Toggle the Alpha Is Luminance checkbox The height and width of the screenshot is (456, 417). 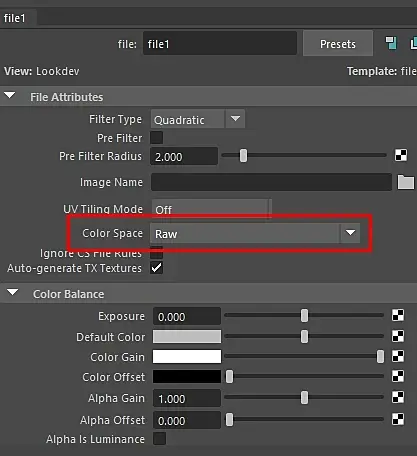pyautogui.click(x=159, y=439)
